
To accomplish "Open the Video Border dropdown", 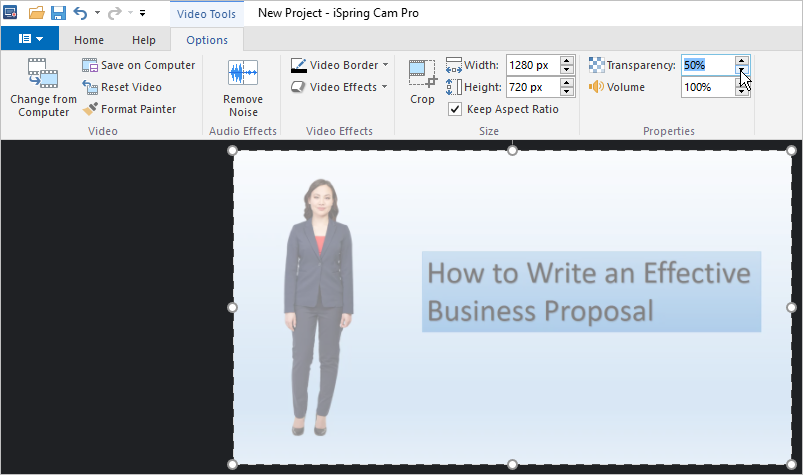I will 340,65.
